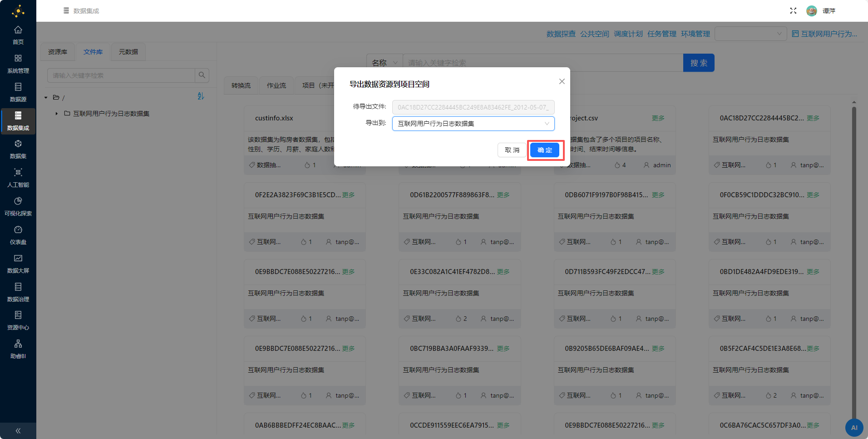The image size is (868, 439).
Task: Click 更多 on the 0DB6071F9197B0F98B415 card
Action: [x=658, y=195]
